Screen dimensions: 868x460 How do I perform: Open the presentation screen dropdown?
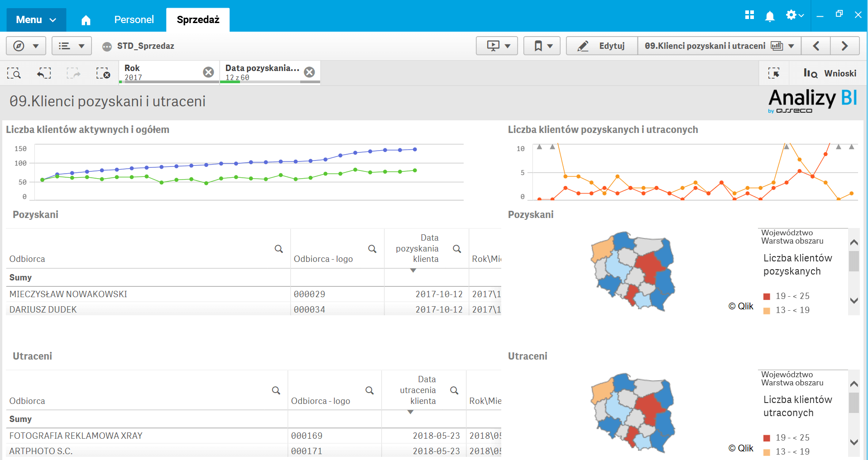[497, 46]
